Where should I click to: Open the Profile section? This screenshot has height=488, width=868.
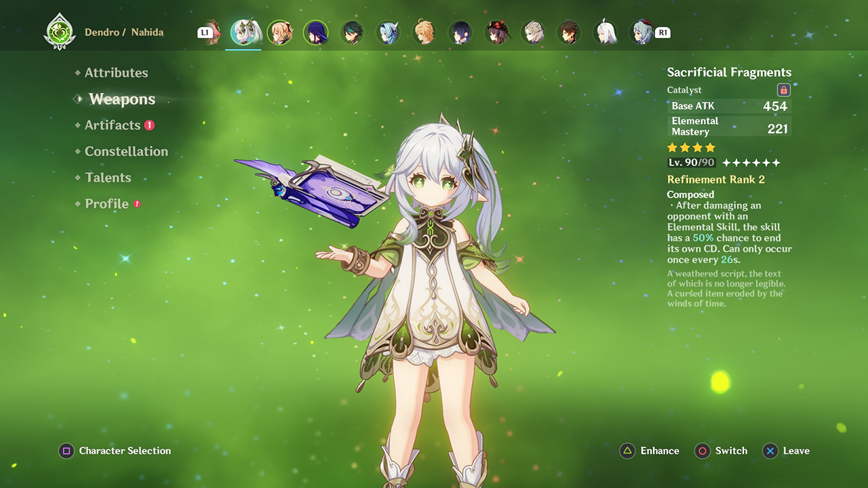click(106, 204)
